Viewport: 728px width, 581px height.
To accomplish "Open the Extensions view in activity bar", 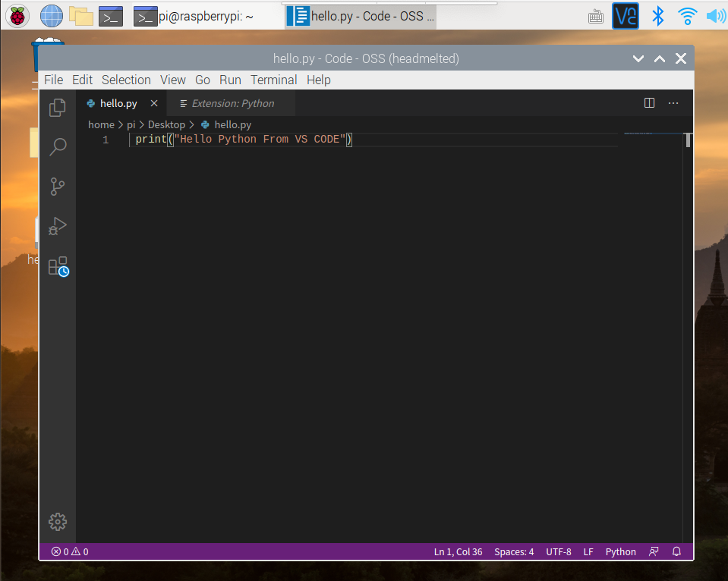I will point(58,266).
